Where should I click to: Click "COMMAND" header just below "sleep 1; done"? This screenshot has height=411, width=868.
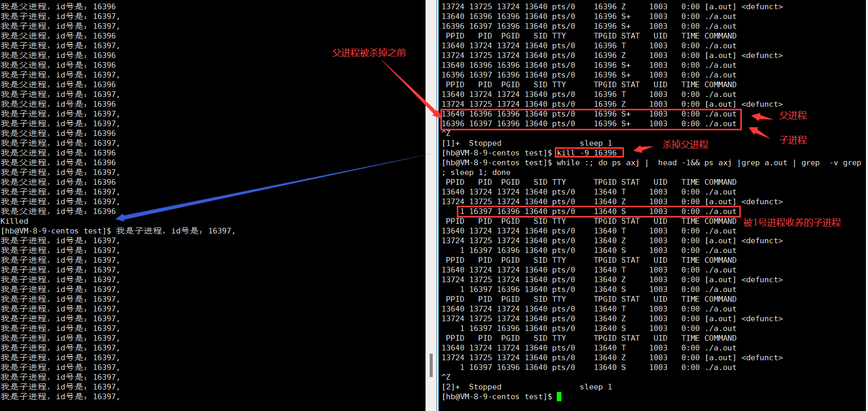point(720,182)
